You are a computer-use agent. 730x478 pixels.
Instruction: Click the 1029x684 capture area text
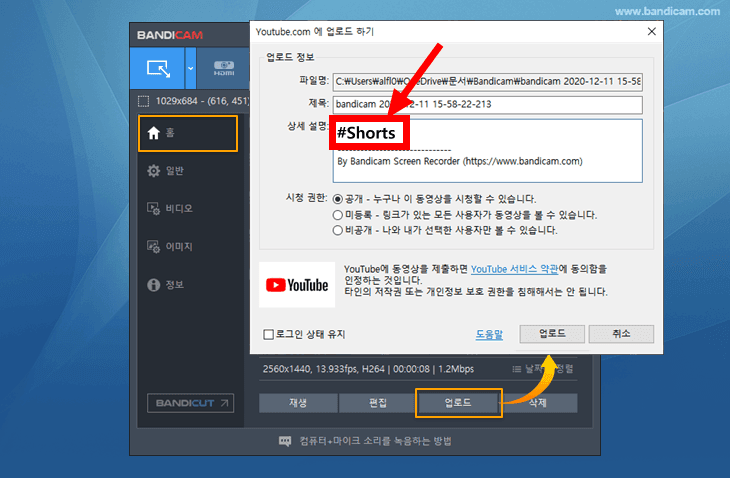click(202, 101)
